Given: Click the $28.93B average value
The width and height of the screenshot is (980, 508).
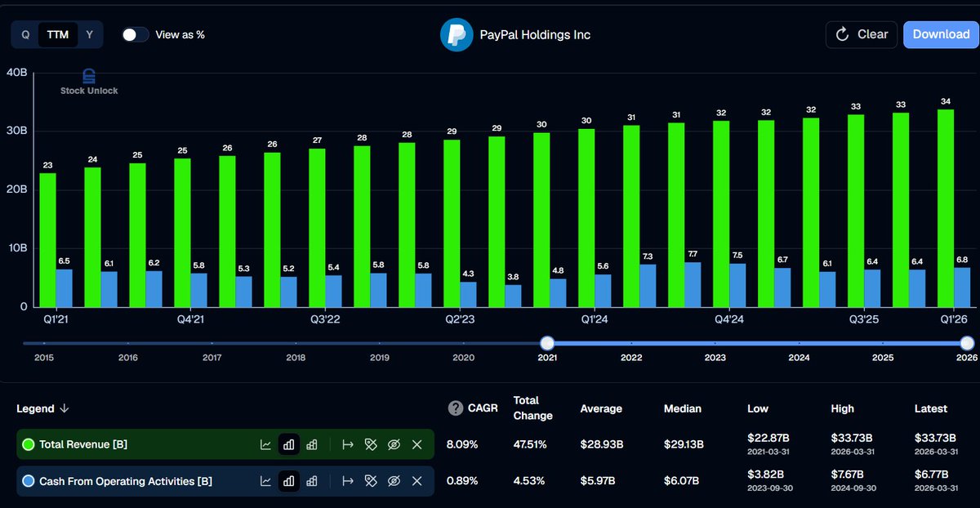Looking at the screenshot, I should tap(602, 444).
